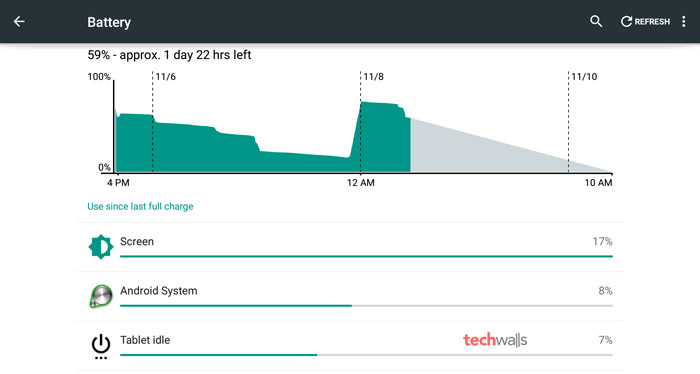Click 'Use since last full charge' text

coord(140,206)
